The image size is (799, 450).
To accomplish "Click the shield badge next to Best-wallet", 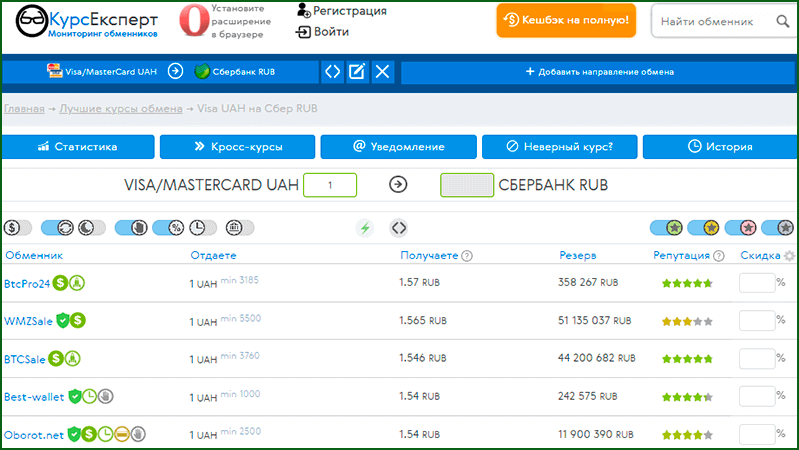I will 75,396.
